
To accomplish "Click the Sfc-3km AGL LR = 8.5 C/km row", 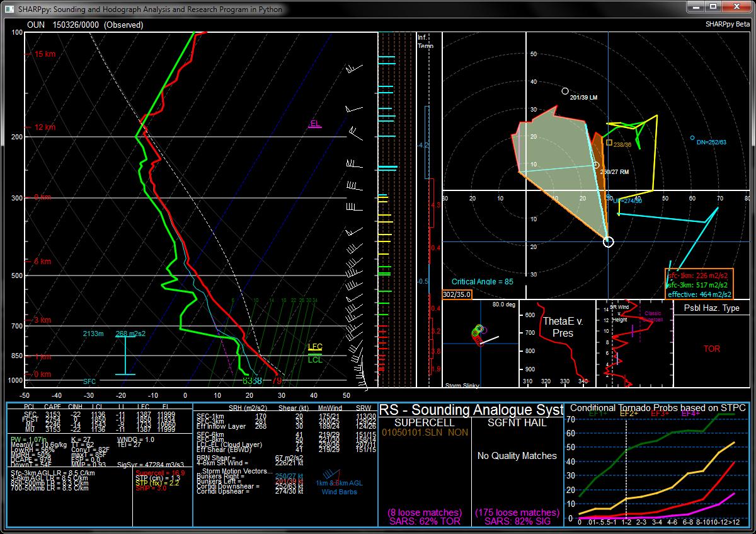I will tap(53, 473).
